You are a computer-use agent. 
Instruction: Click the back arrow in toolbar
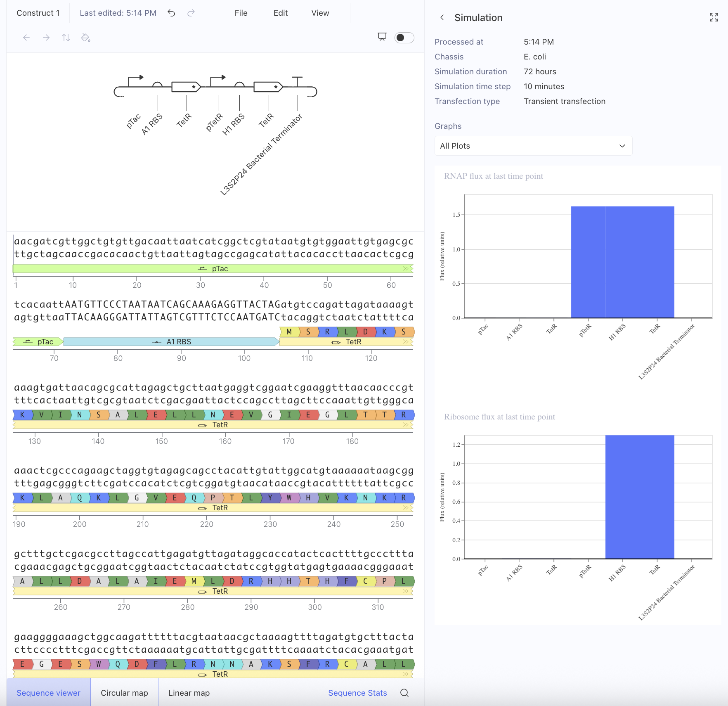[x=26, y=38]
